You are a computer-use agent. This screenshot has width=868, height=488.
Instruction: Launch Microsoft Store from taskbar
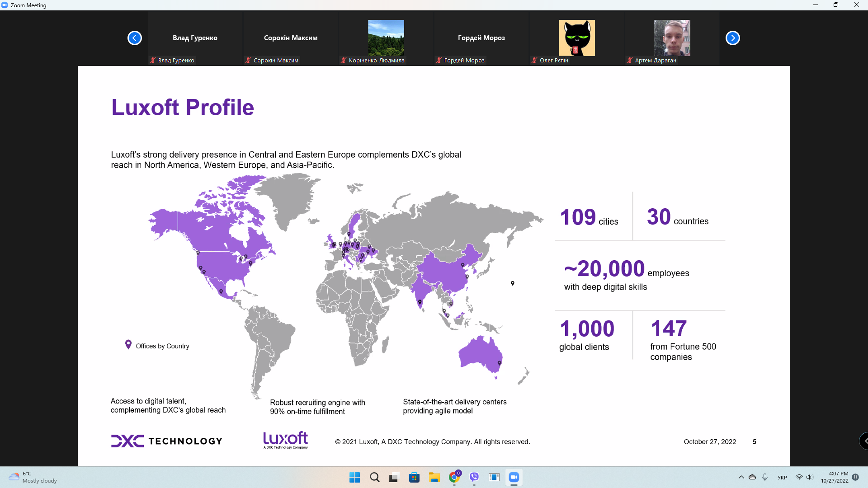click(x=414, y=477)
